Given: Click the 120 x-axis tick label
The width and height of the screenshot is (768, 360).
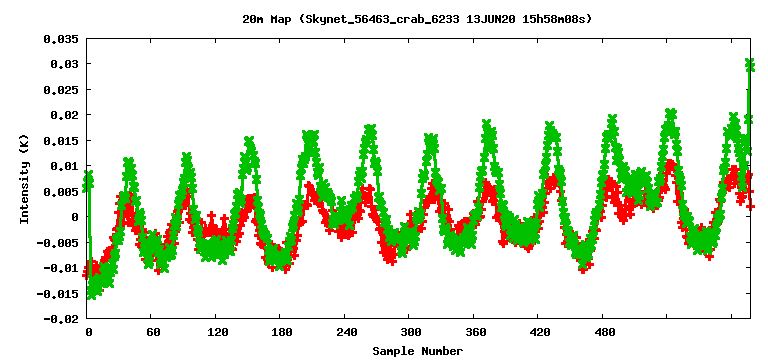Looking at the screenshot, I should tap(217, 332).
